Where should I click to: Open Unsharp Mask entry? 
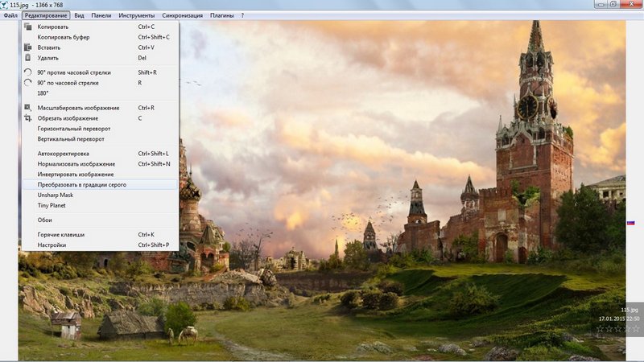tap(100, 195)
